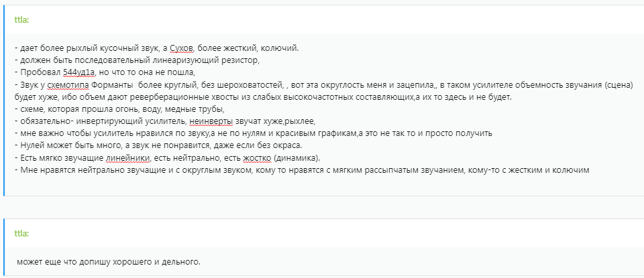644x278 pixels.
Task: Select the misspelled term "544уд1а"
Action: 79,72
